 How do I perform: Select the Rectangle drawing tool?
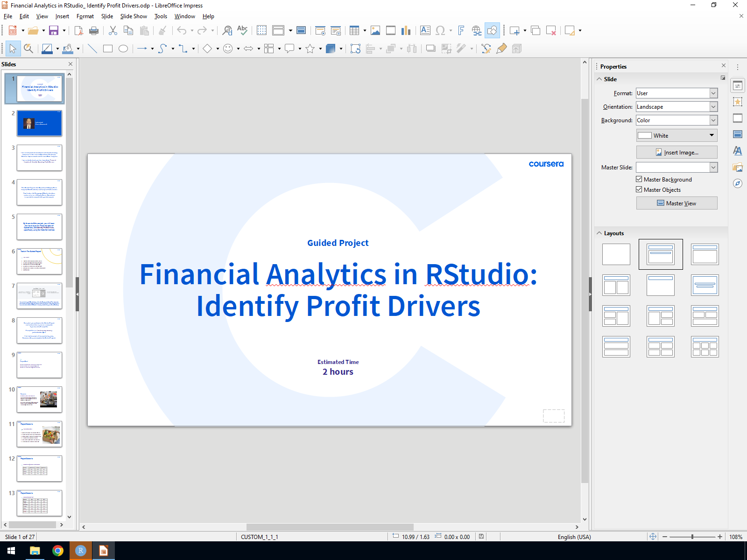(x=108, y=49)
